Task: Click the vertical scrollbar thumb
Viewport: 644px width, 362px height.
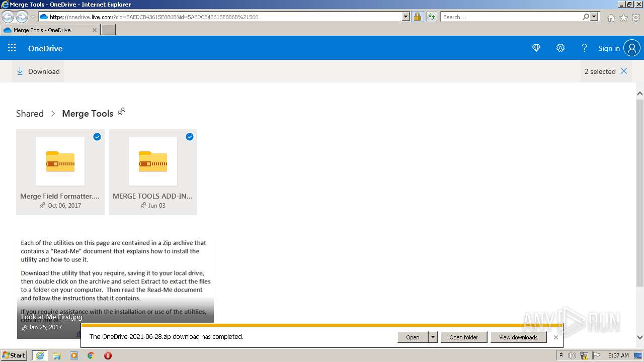Action: pos(640,193)
